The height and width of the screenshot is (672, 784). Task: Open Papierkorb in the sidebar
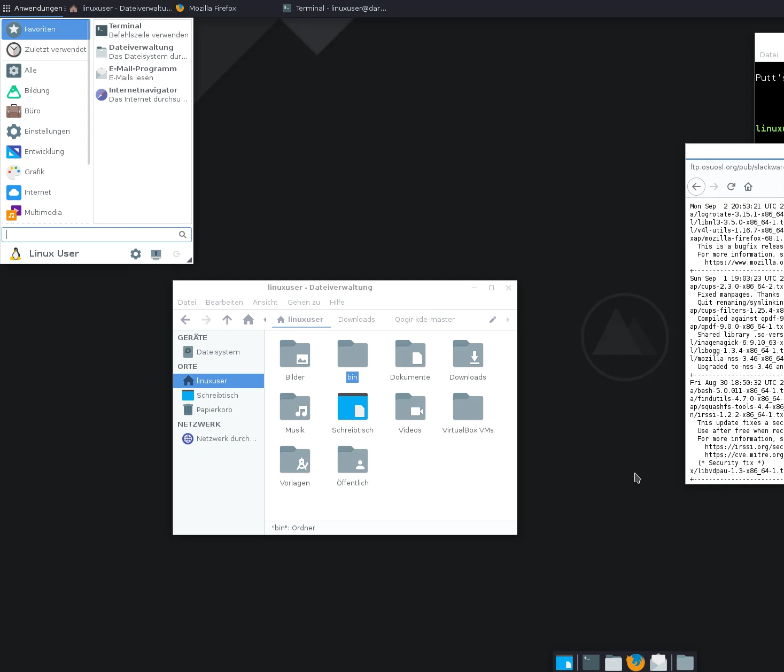tap(219, 410)
